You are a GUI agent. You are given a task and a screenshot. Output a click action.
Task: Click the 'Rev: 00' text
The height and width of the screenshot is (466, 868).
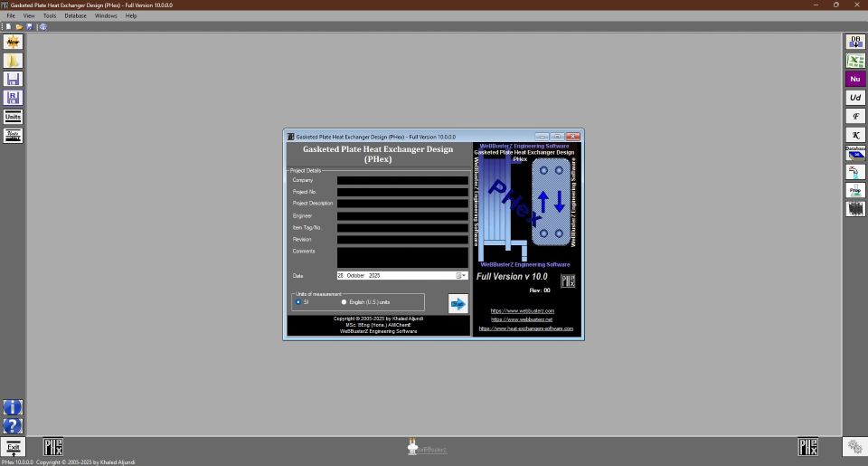click(x=540, y=290)
